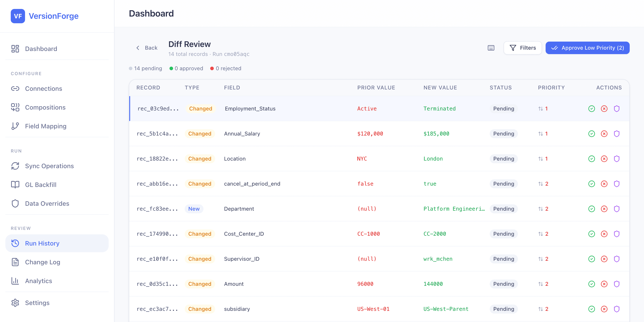Open the Filters dropdown
Image resolution: width=644 pixels, height=322 pixels.
pos(523,48)
